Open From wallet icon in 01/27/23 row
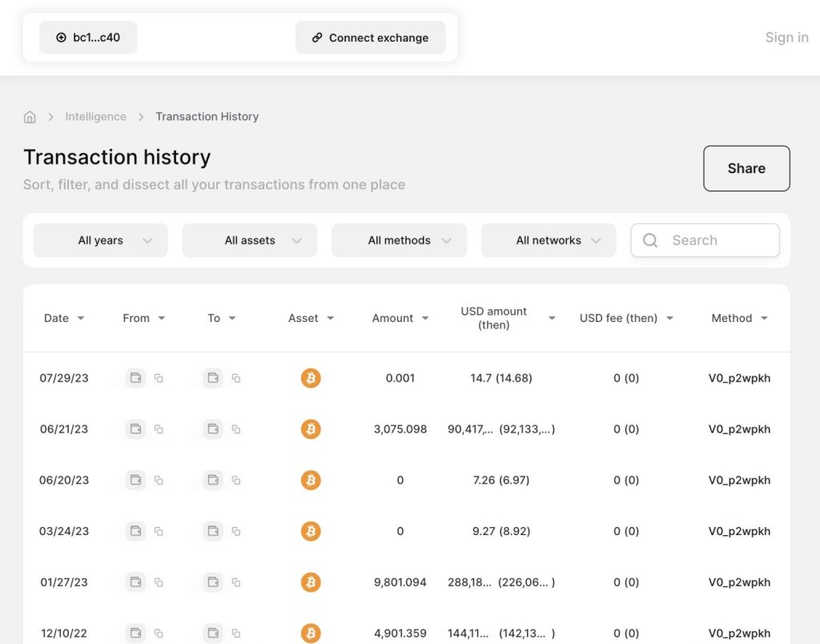This screenshot has height=644, width=820. click(x=135, y=582)
